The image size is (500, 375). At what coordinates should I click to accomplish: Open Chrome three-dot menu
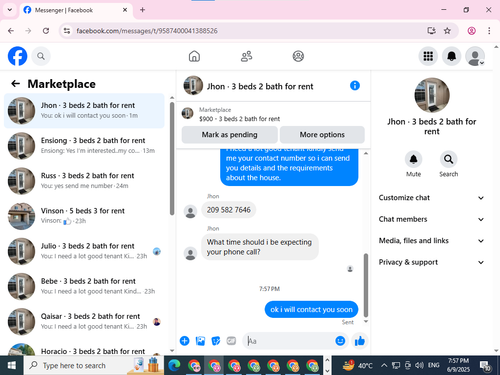489,31
